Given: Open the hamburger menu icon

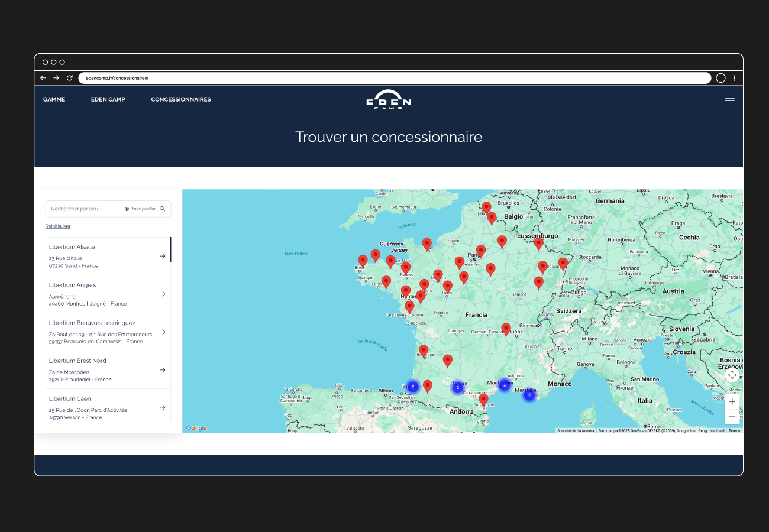Looking at the screenshot, I should tap(729, 100).
